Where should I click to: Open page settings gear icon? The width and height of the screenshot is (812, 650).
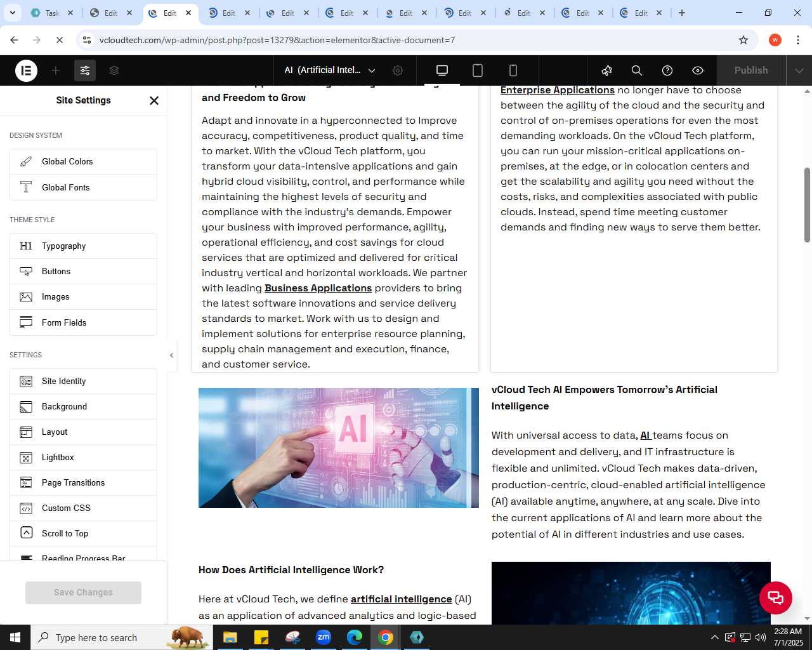(398, 70)
